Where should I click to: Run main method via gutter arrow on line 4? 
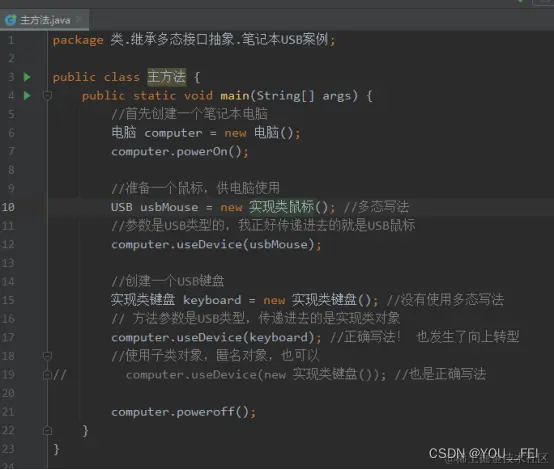click(27, 95)
